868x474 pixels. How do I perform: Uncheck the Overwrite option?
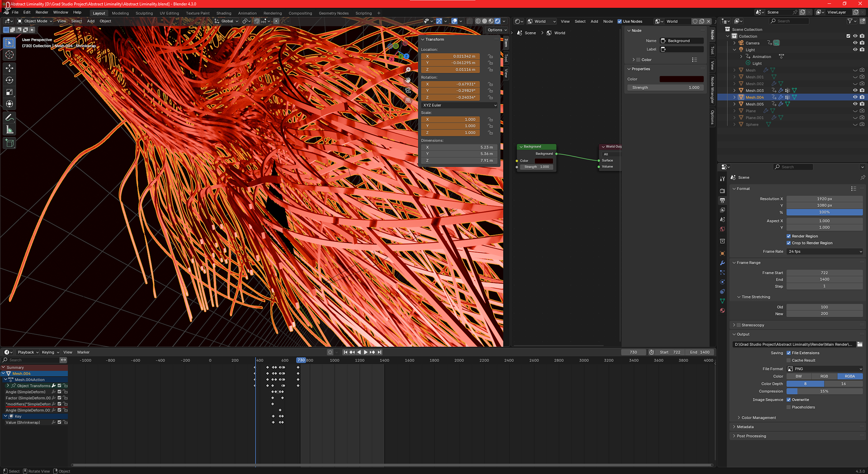(x=788, y=399)
